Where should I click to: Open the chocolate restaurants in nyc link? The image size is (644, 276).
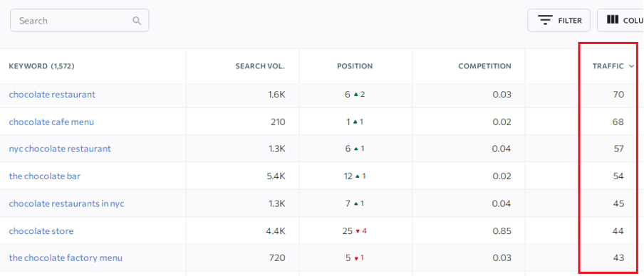point(66,203)
